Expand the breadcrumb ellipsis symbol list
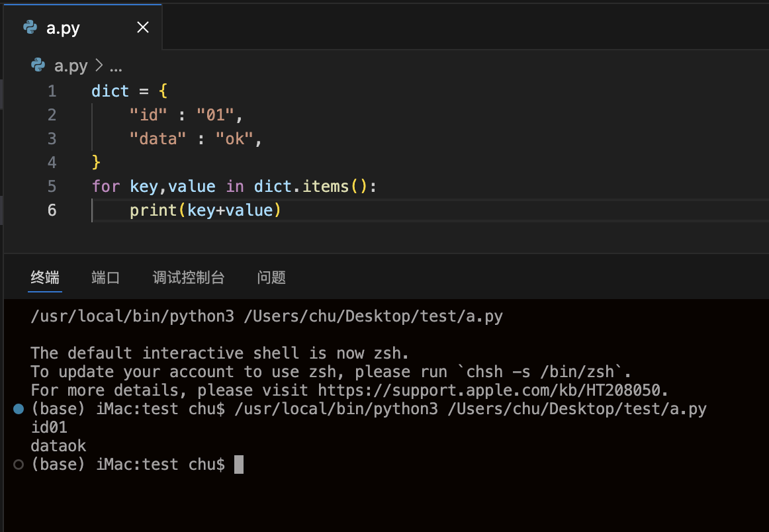The width and height of the screenshot is (769, 532). tap(116, 66)
